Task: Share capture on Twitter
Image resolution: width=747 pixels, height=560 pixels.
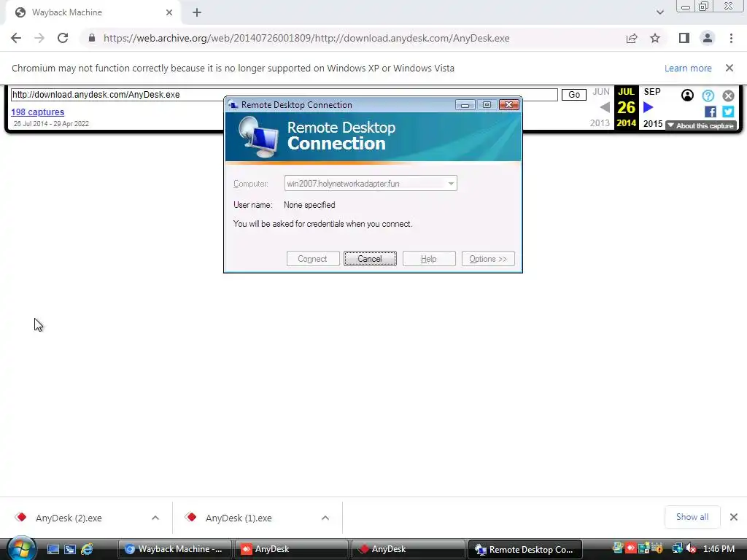Action: [728, 112]
